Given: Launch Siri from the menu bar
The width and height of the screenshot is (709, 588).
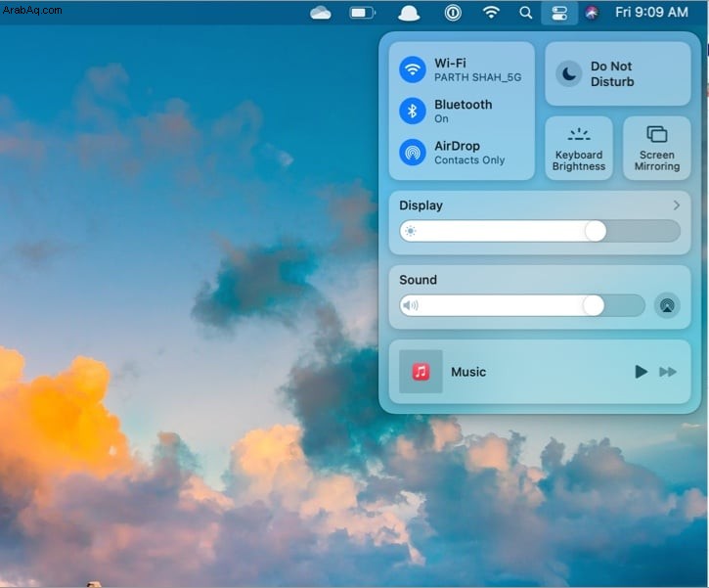Looking at the screenshot, I should (x=592, y=13).
